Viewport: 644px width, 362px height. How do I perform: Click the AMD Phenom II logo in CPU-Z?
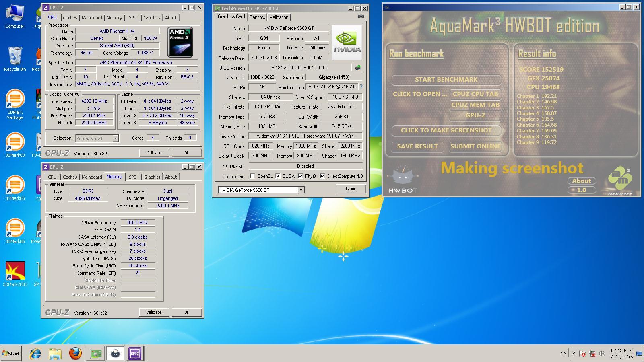(x=180, y=42)
